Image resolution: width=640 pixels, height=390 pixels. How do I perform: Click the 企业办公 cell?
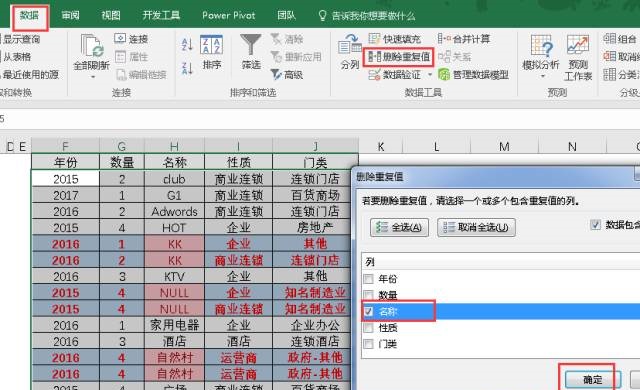[x=315, y=325]
